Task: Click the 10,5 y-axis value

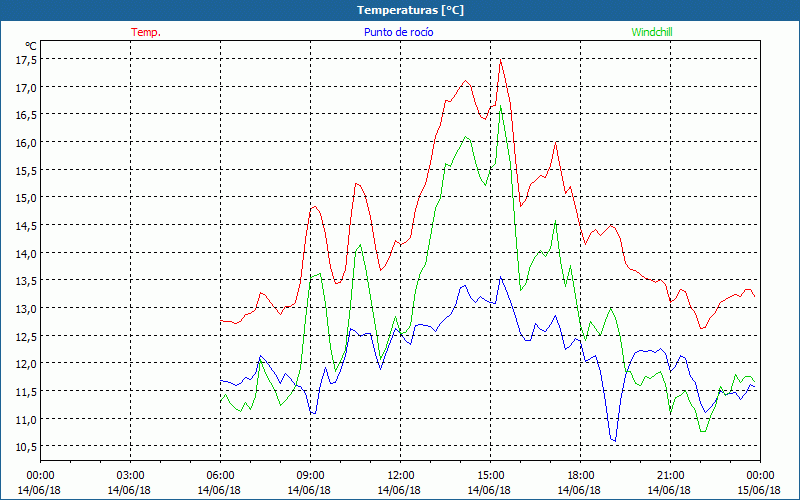Action: [26, 446]
